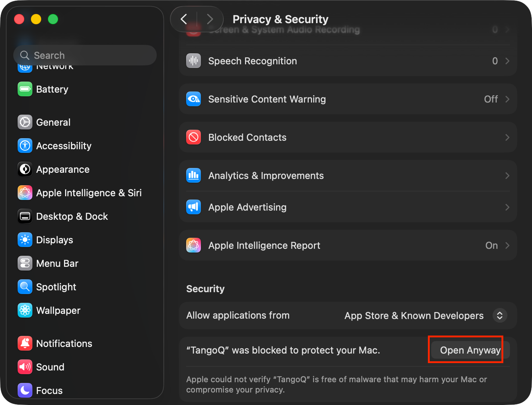This screenshot has height=405, width=532.
Task: Expand Sensitive Content Warning chevron
Action: (x=507, y=99)
